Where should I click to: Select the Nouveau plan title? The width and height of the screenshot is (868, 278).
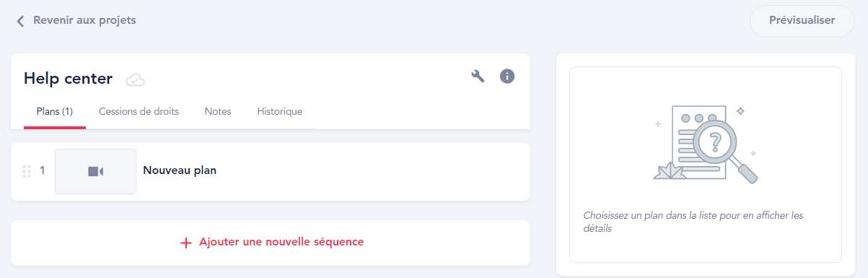click(x=180, y=171)
